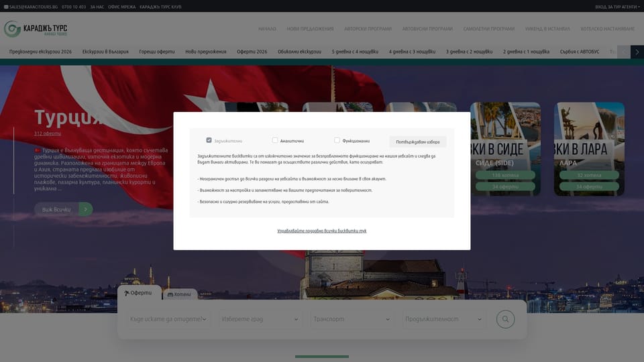Viewport: 644px width, 362px height.
Task: Open the АВТОРСКИ ПРОГРАМИ menu item
Action: pyautogui.click(x=368, y=29)
